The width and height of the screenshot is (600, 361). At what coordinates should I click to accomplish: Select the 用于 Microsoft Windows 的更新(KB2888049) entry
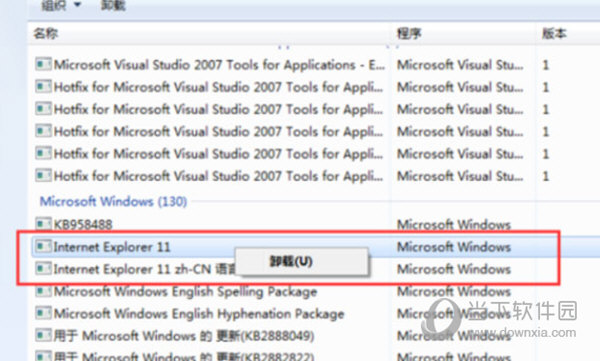point(184,336)
